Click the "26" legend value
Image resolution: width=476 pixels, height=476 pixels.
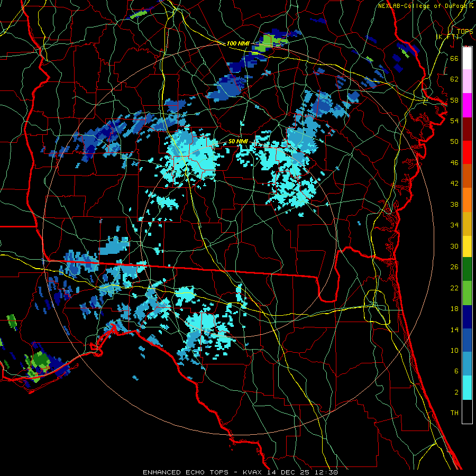coord(454,267)
